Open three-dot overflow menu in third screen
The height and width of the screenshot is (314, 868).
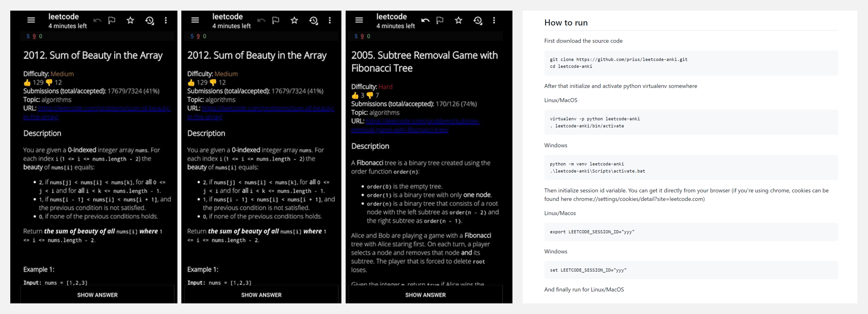click(x=494, y=21)
